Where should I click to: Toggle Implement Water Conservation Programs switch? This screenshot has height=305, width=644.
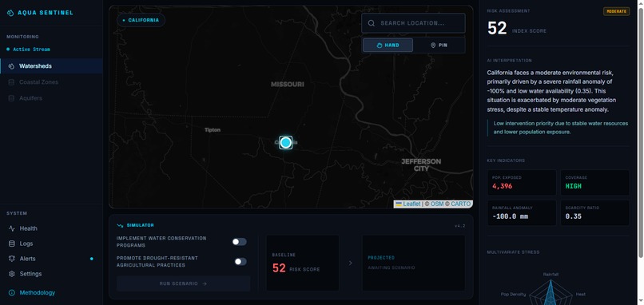[240, 242]
